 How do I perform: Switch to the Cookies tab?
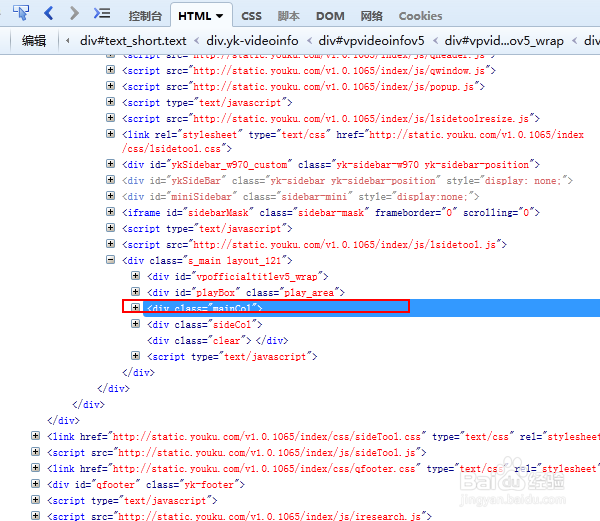[420, 16]
